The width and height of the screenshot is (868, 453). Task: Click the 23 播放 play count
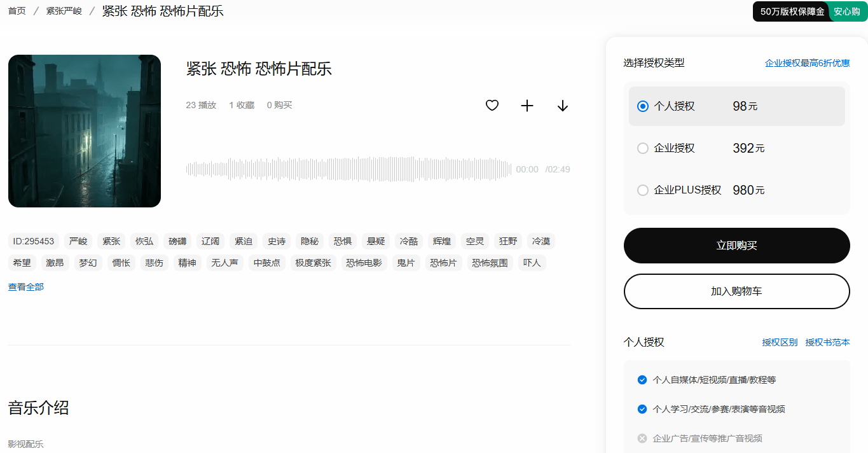pyautogui.click(x=201, y=105)
